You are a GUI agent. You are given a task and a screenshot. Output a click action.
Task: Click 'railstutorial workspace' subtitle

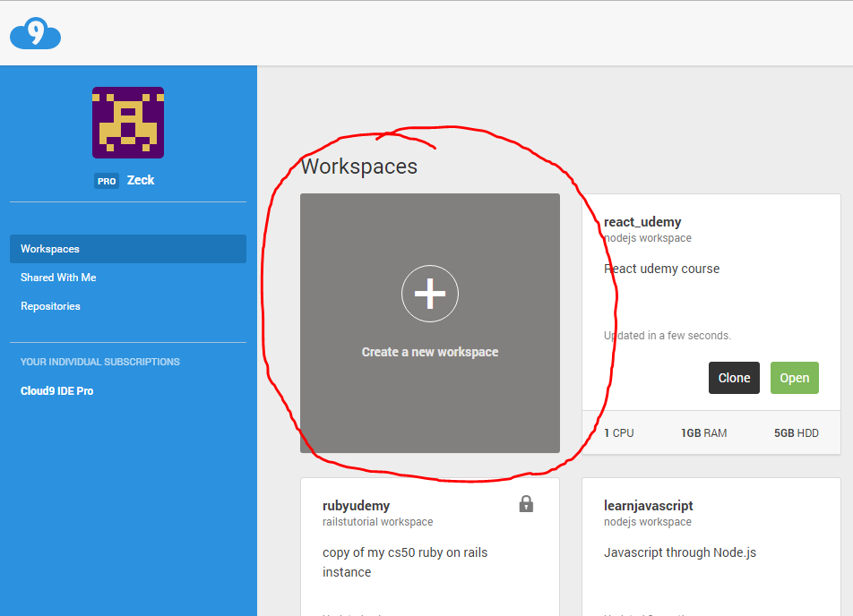point(377,522)
